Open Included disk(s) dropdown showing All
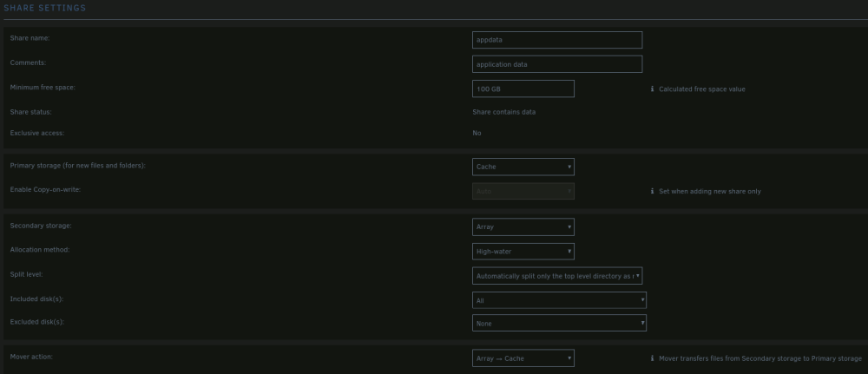 click(559, 300)
